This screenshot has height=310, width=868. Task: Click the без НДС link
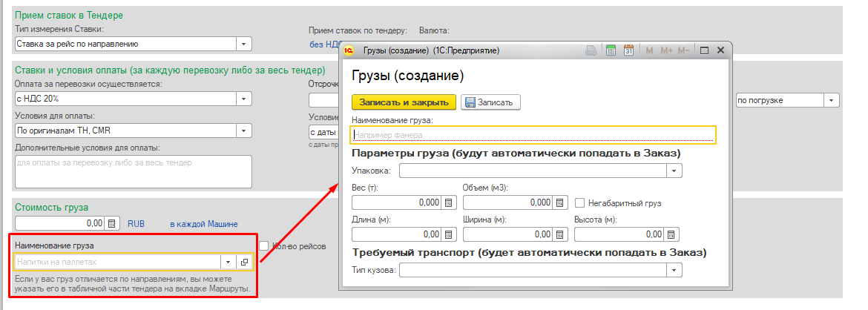(x=323, y=44)
